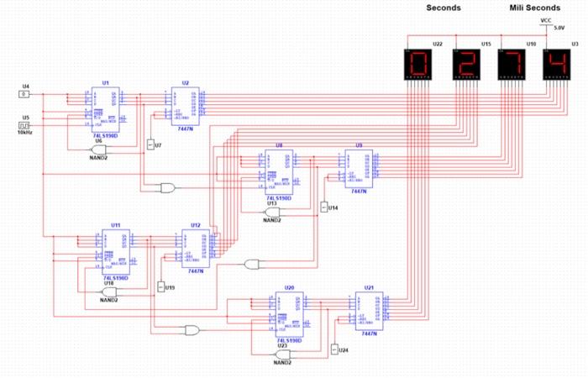This screenshot has width=588, height=378.
Task: Click the VCC 5.0V power symbol
Action: (x=546, y=24)
